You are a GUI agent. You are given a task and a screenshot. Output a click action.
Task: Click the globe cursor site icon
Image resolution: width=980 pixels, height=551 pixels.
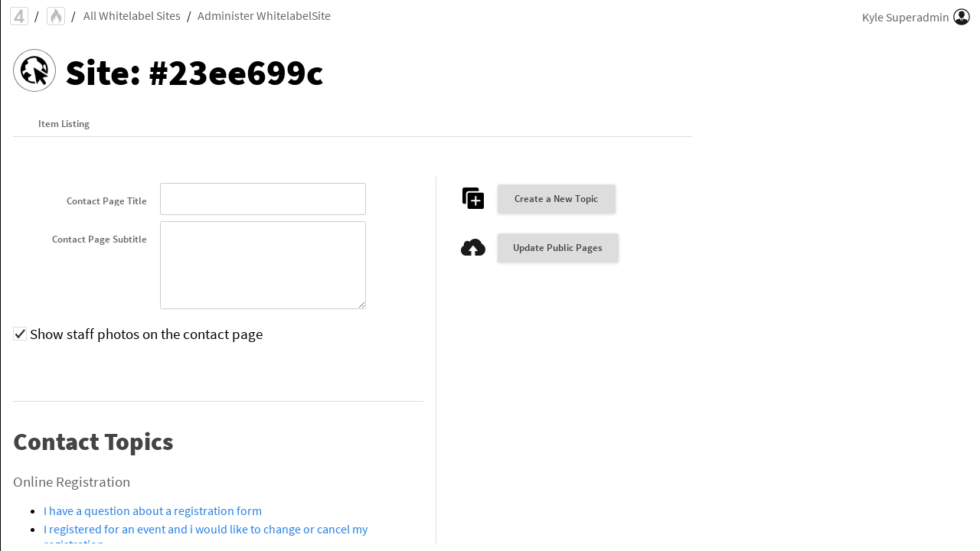(x=34, y=70)
